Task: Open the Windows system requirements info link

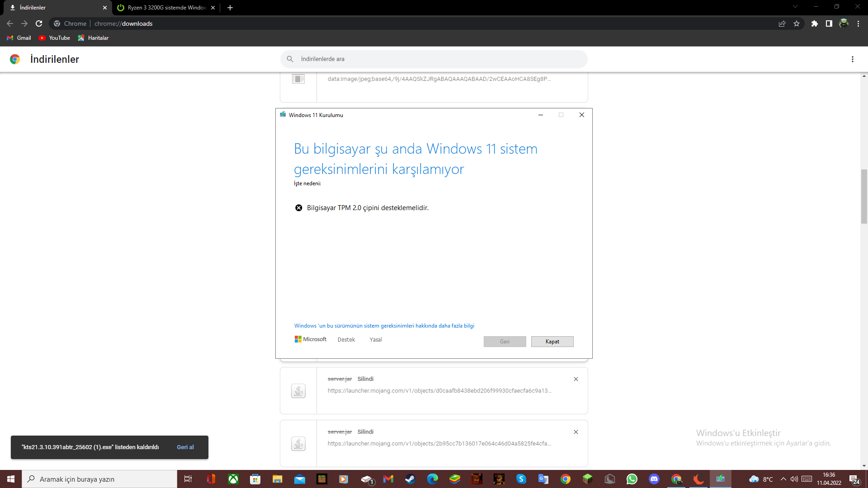Action: point(384,326)
